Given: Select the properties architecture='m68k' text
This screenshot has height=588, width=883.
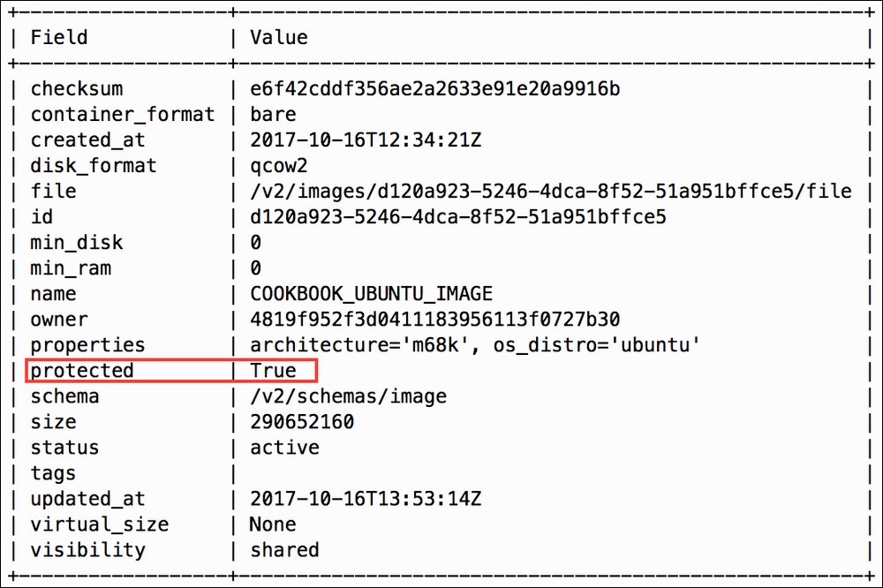Looking at the screenshot, I should [x=360, y=344].
